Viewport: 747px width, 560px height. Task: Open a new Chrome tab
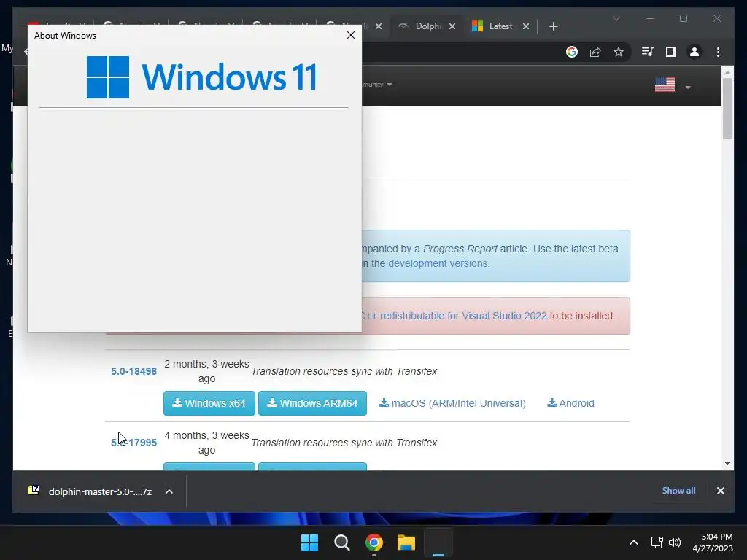click(553, 26)
